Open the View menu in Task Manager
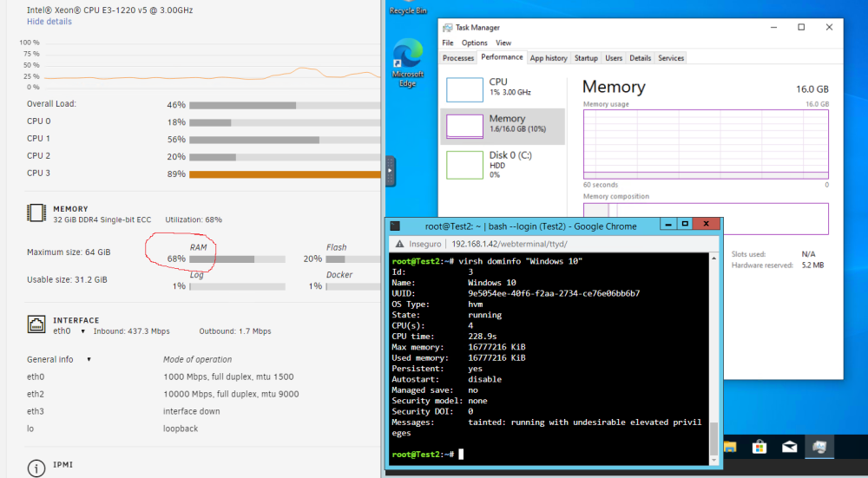Screen dimensions: 868x478 503,43
